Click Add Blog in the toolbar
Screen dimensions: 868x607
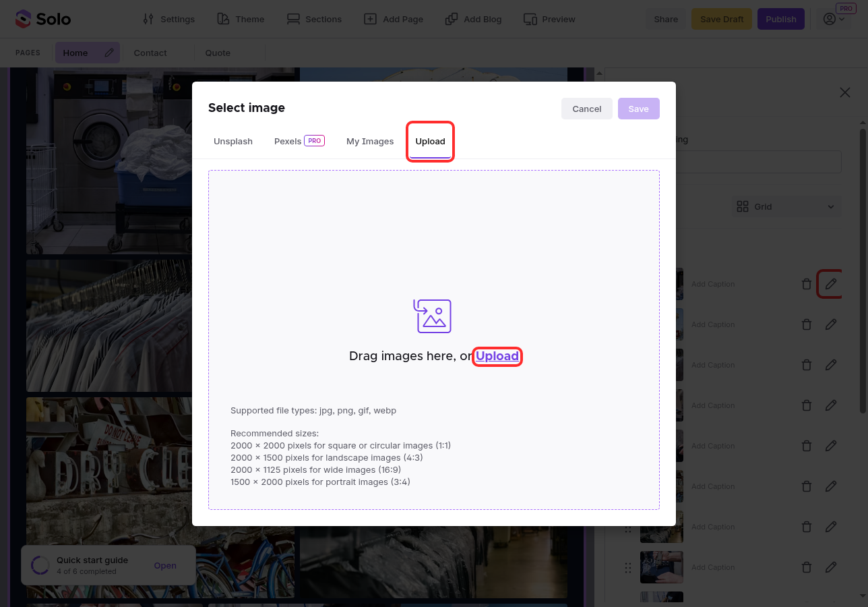(x=473, y=19)
